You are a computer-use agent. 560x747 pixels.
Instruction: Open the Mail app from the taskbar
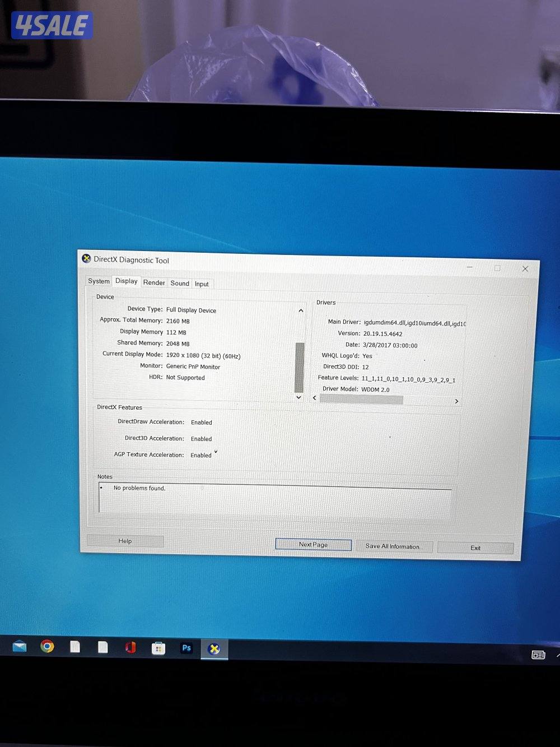[x=20, y=647]
